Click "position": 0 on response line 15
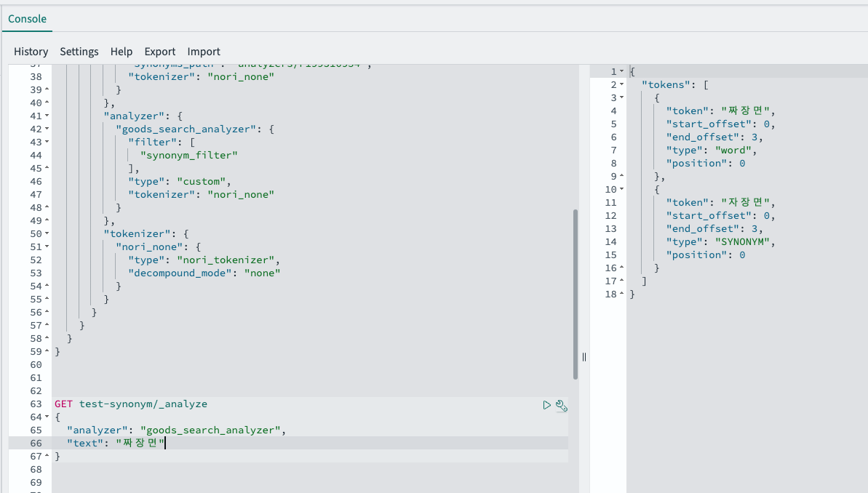This screenshot has height=493, width=868. point(705,254)
